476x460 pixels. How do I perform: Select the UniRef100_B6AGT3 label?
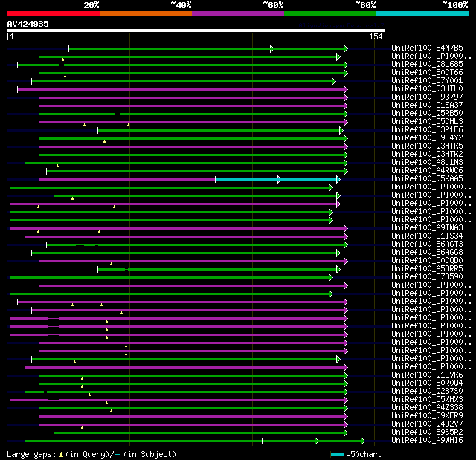pyautogui.click(x=427, y=244)
